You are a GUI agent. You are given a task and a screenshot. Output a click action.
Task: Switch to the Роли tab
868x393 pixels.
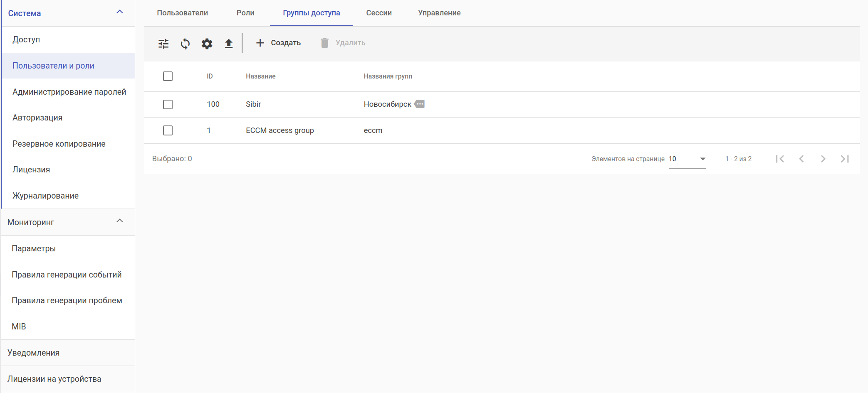point(245,13)
